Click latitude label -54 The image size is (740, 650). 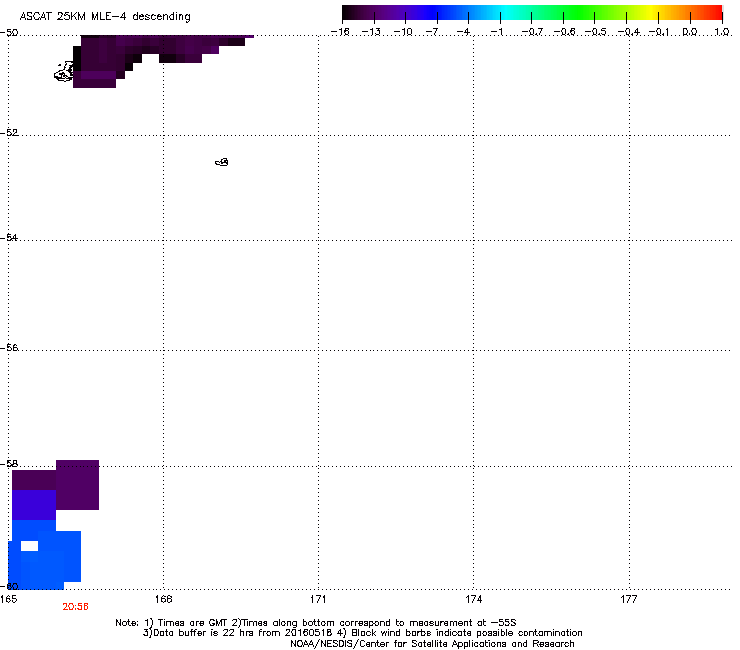coord(9,237)
